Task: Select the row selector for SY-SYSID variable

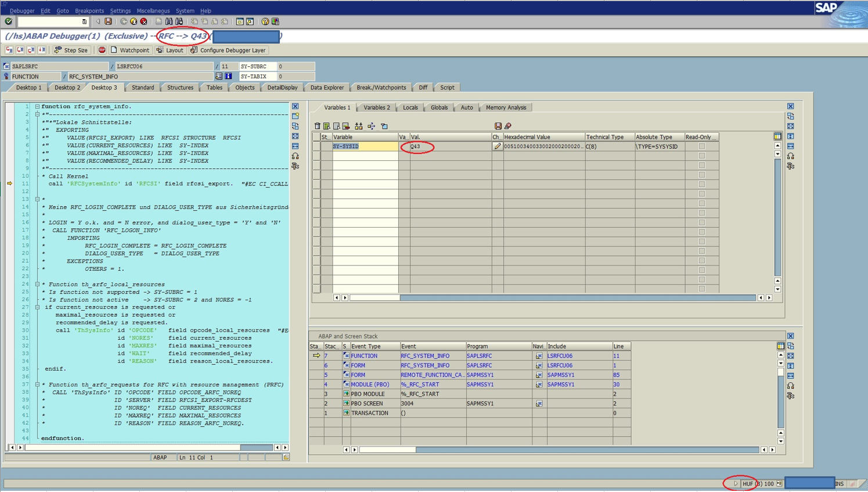Action: pos(316,146)
